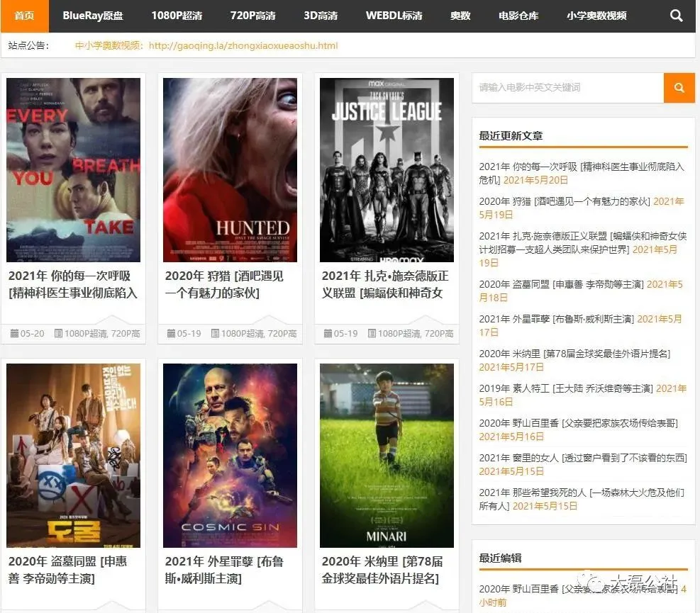
Task: Open the 电影仓库 menu item
Action: click(x=518, y=16)
